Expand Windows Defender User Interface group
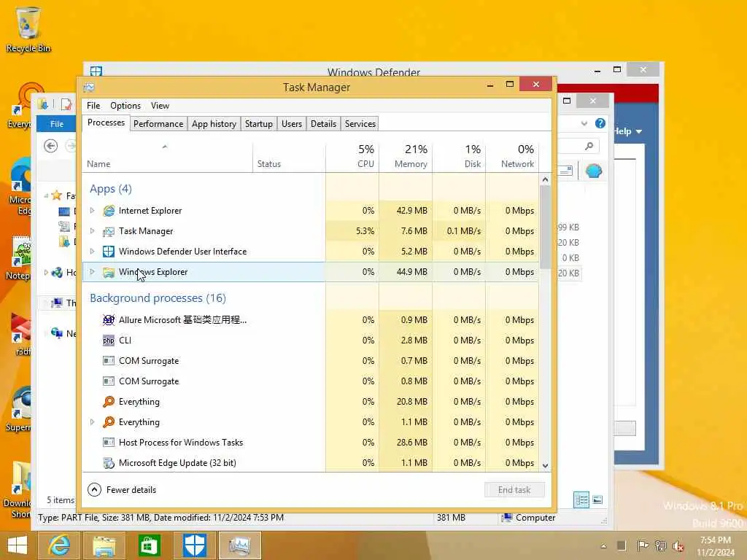This screenshot has width=747, height=560. (x=93, y=251)
